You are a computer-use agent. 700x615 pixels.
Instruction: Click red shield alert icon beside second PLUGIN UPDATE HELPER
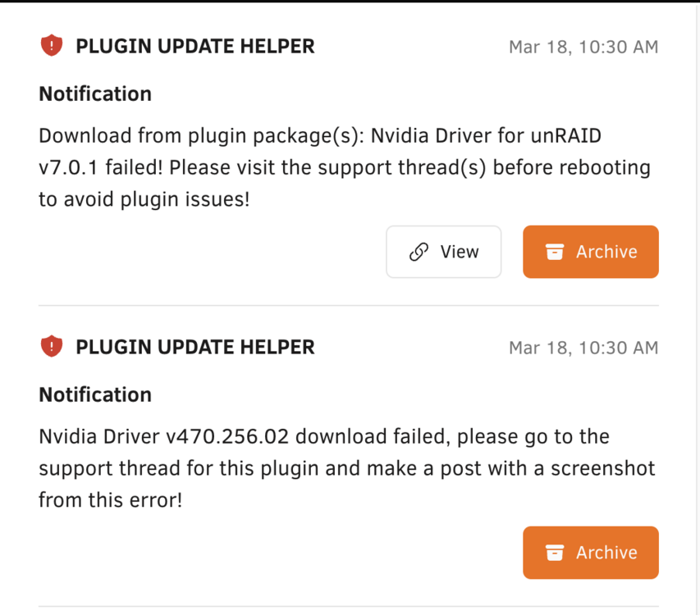(52, 347)
